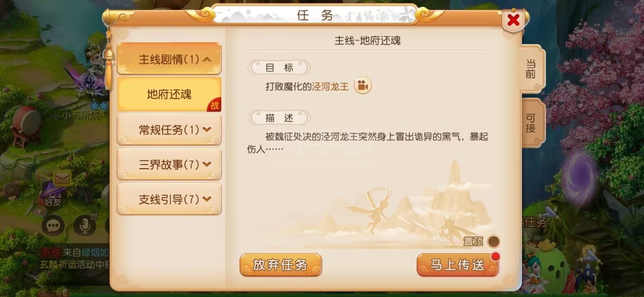Click the 泾河龙王 orange link text
Viewport: 644px width, 297px height.
tap(330, 86)
